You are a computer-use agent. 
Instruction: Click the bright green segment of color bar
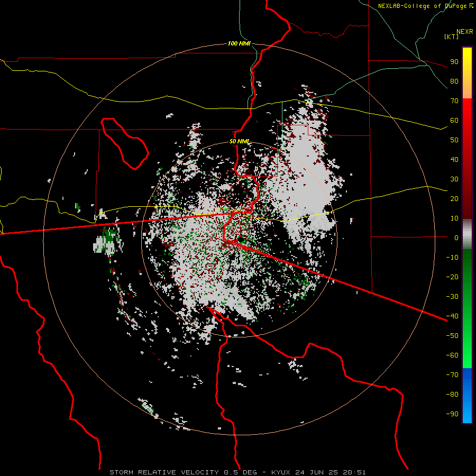[467, 349]
